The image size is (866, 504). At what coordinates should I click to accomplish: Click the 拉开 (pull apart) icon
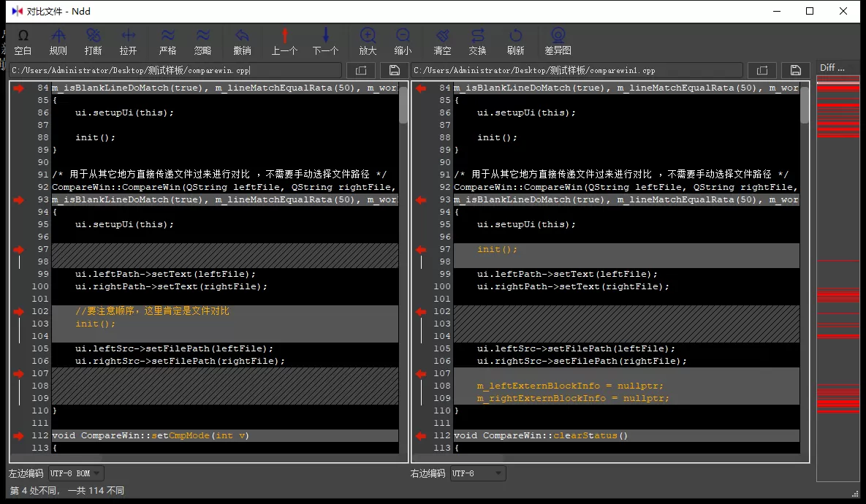coord(129,41)
